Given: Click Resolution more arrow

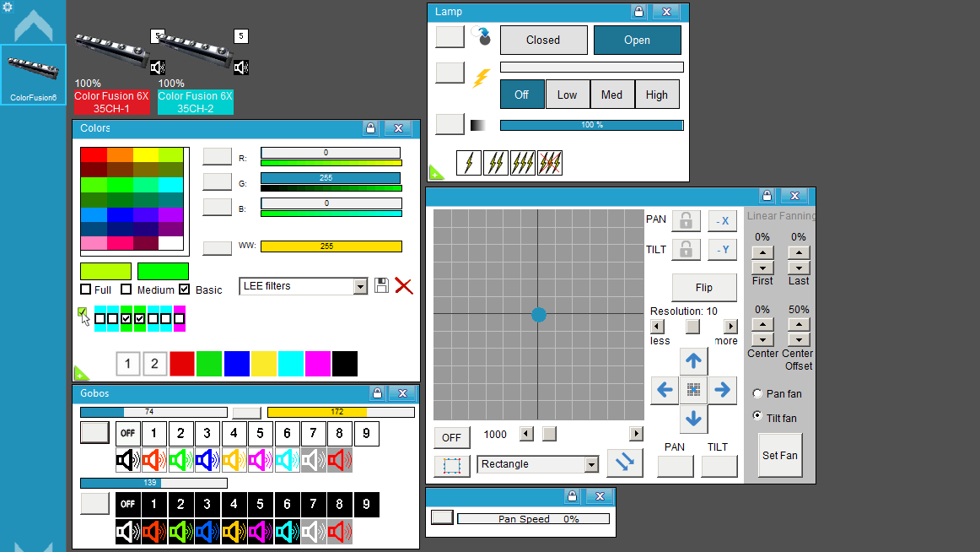Looking at the screenshot, I should [x=730, y=327].
